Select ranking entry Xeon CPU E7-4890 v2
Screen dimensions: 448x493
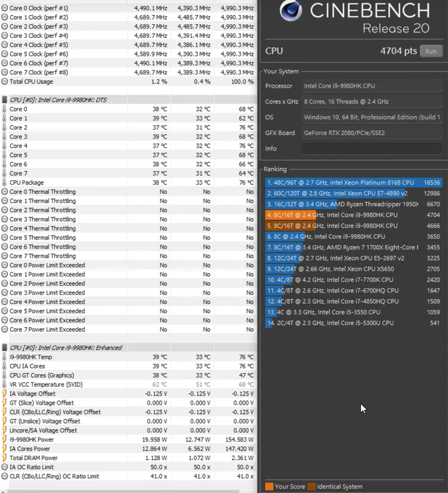tap(353, 193)
